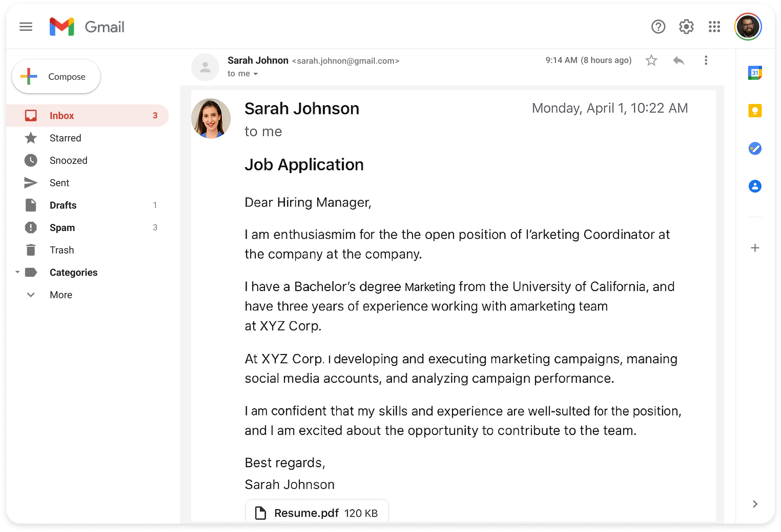Screen dimensions: 781x532
Task: Click the Inbox unread count 3
Action: [x=155, y=115]
